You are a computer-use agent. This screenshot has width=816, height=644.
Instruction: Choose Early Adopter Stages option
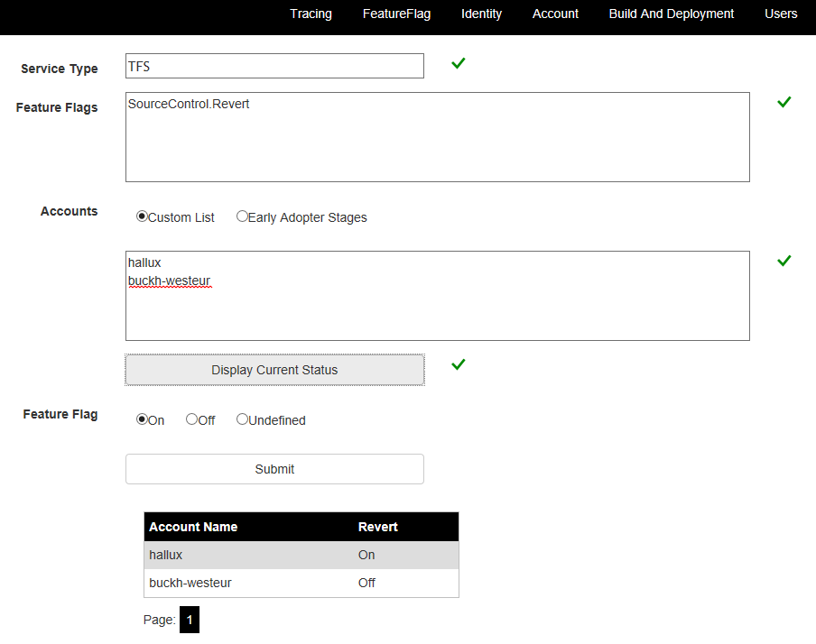[x=242, y=216]
